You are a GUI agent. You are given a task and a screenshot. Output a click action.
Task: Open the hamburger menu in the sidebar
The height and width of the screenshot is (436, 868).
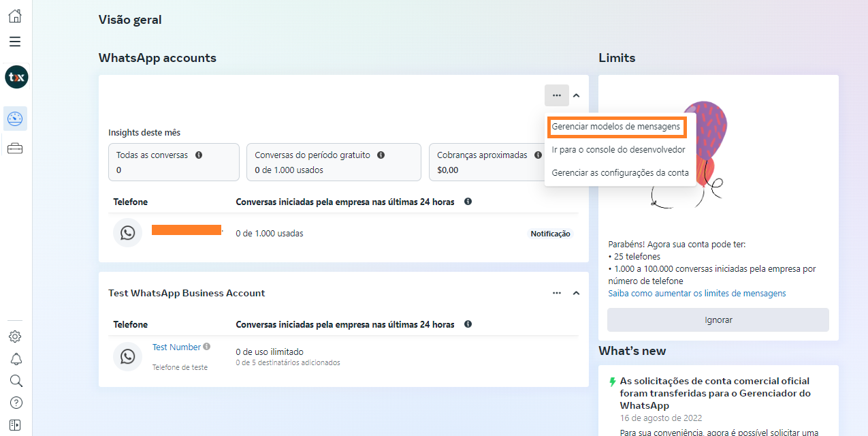click(x=15, y=42)
